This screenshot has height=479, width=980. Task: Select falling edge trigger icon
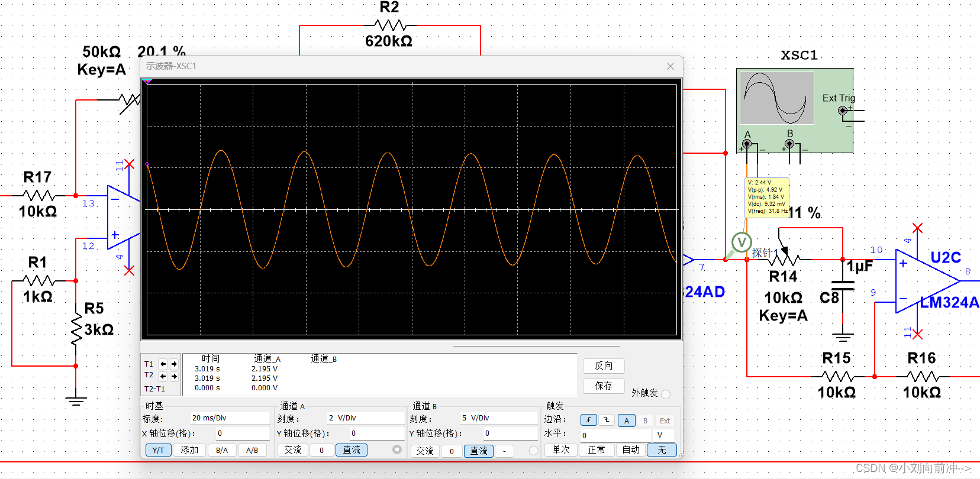tap(606, 420)
